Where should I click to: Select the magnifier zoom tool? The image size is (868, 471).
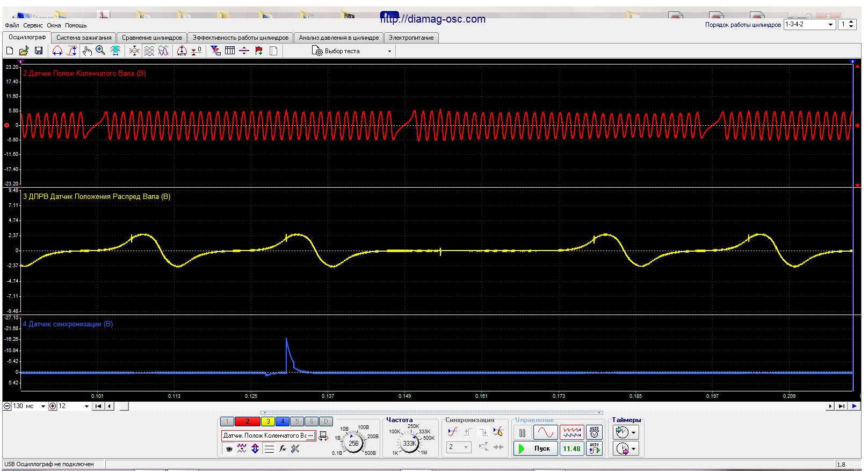100,51
